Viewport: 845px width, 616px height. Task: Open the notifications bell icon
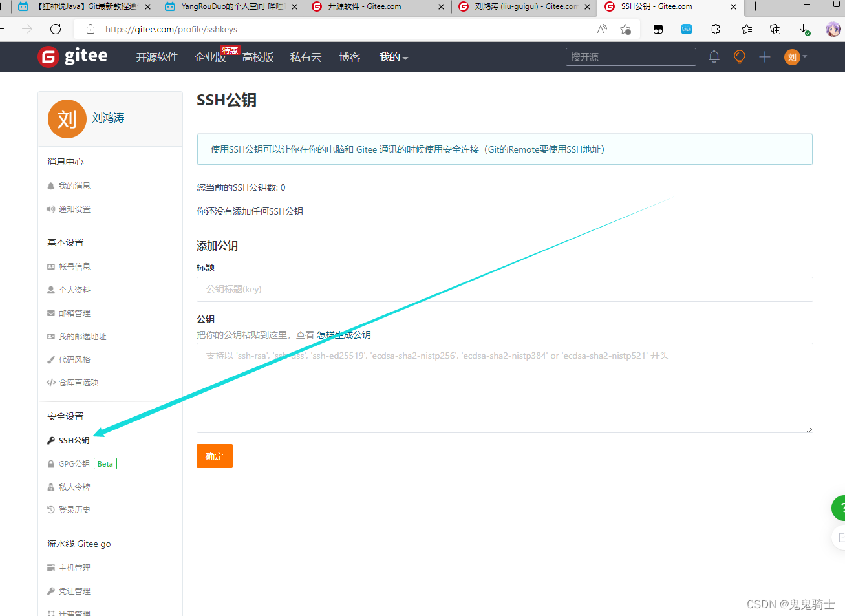pos(714,57)
